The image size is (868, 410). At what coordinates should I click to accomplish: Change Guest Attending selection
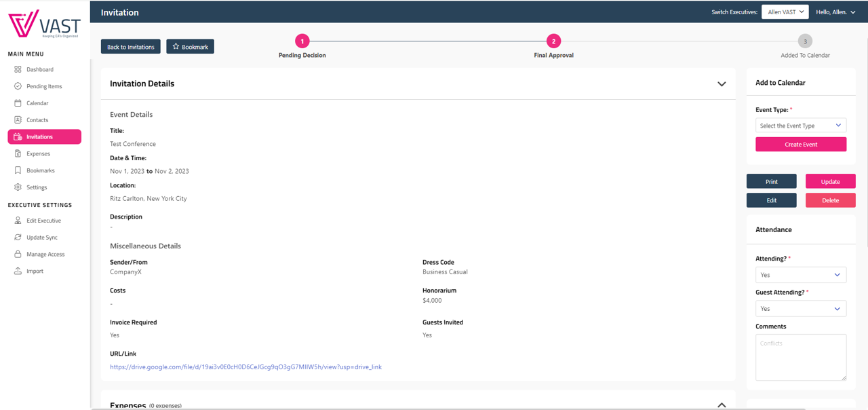click(x=801, y=308)
